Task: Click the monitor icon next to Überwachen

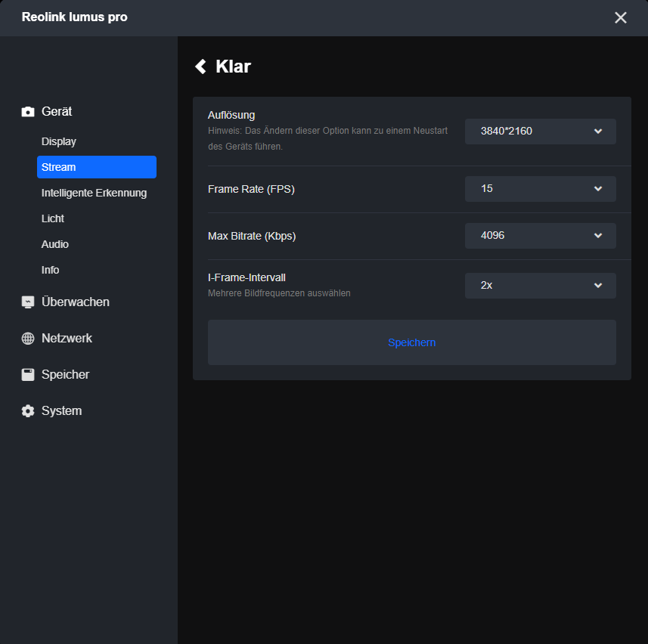Action: click(x=28, y=302)
